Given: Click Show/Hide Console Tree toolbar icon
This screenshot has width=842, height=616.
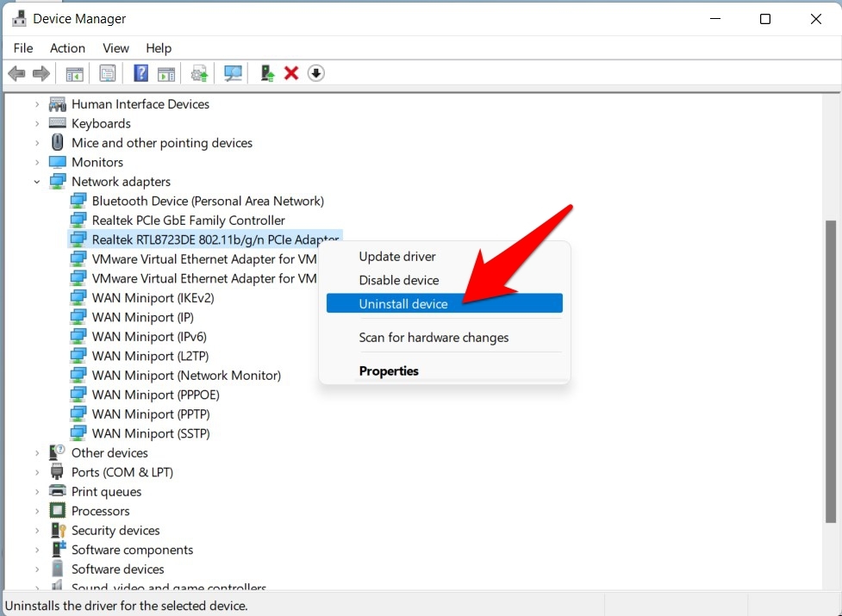Looking at the screenshot, I should pyautogui.click(x=75, y=73).
